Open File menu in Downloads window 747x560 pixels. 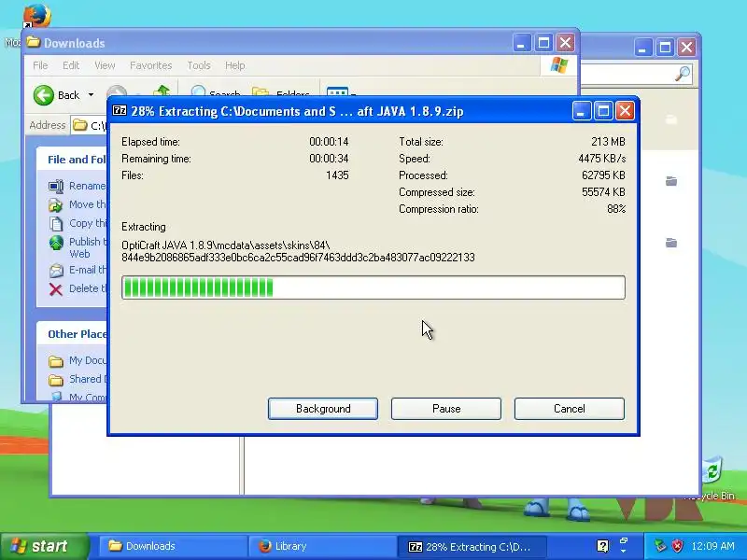click(x=40, y=65)
